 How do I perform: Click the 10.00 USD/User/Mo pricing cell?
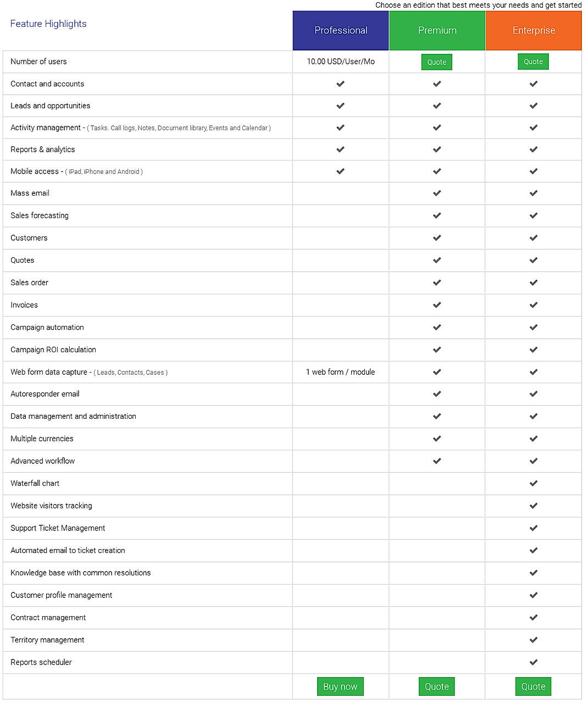[x=340, y=62]
